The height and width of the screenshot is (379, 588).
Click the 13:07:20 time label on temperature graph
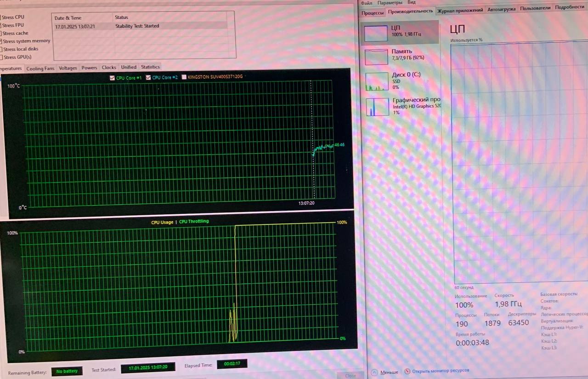pos(306,203)
